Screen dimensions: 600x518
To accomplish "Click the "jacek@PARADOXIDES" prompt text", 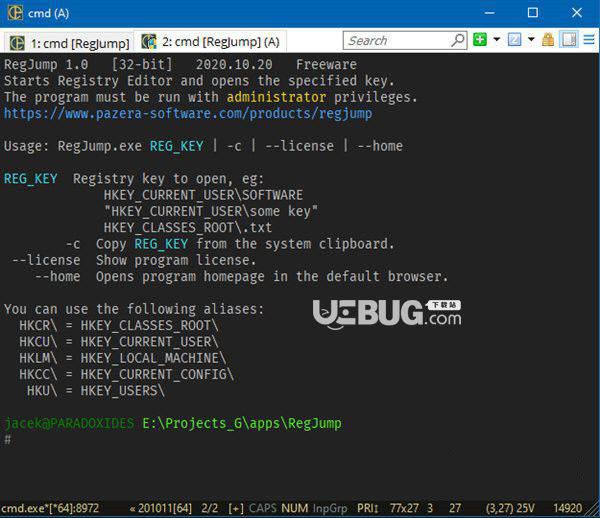I will pyautogui.click(x=69, y=424).
